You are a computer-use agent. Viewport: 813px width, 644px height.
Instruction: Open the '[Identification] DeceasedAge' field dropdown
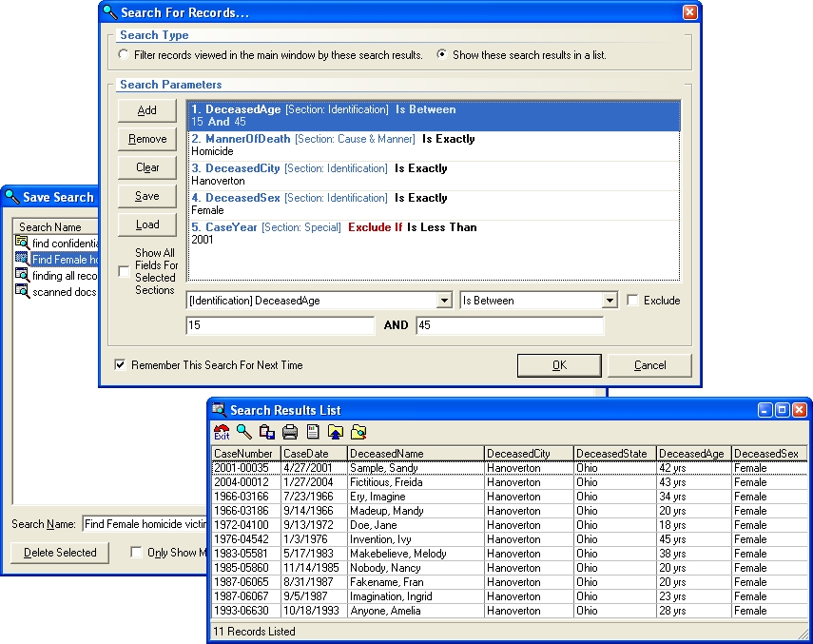pyautogui.click(x=444, y=301)
